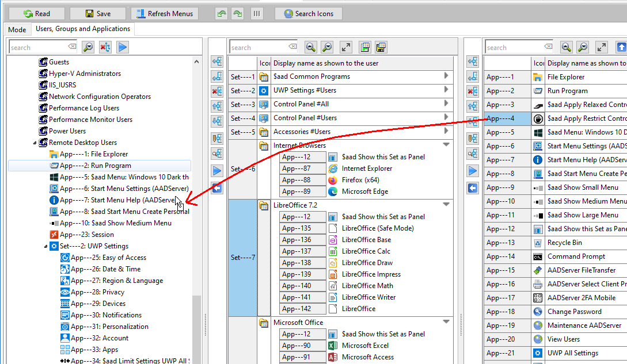This screenshot has width=627, height=364.
Task: Collapse the Internet Browsers set
Action: [x=446, y=145]
